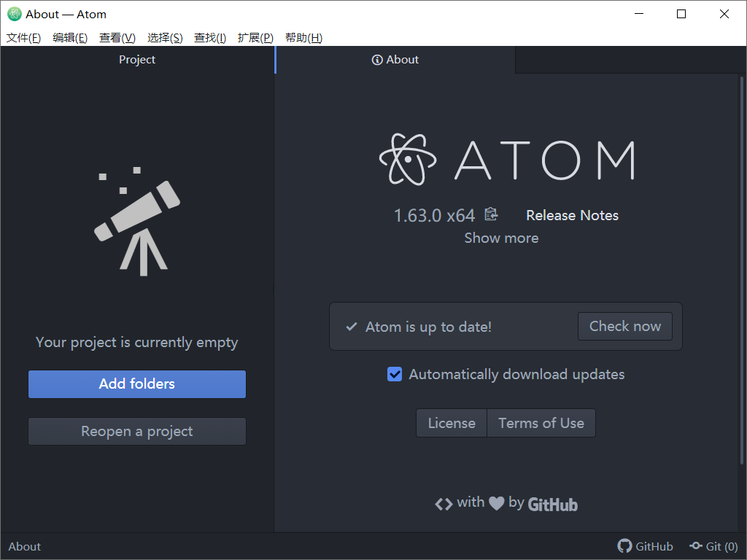The width and height of the screenshot is (747, 560).
Task: Open the GitHub panel from the status bar
Action: pyautogui.click(x=645, y=546)
